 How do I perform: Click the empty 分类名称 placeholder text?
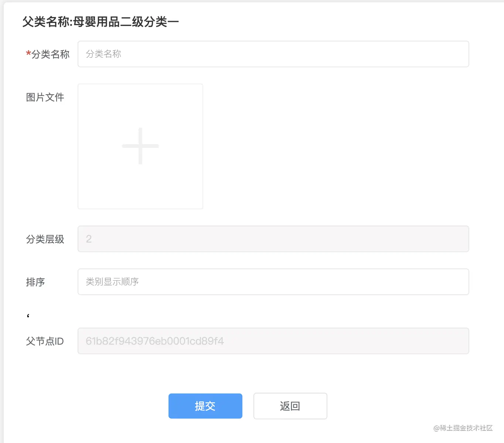pos(103,54)
